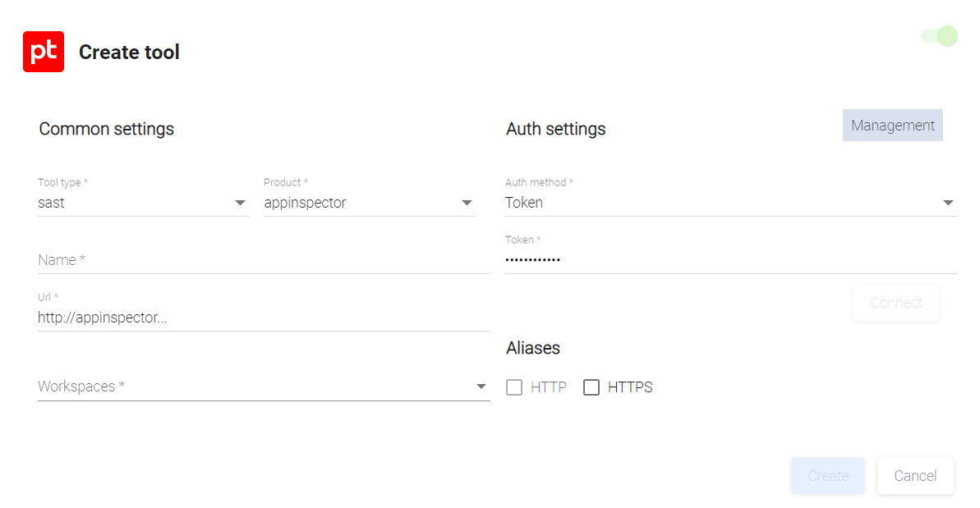This screenshot has width=980, height=508.
Task: Click the Management button
Action: point(892,126)
